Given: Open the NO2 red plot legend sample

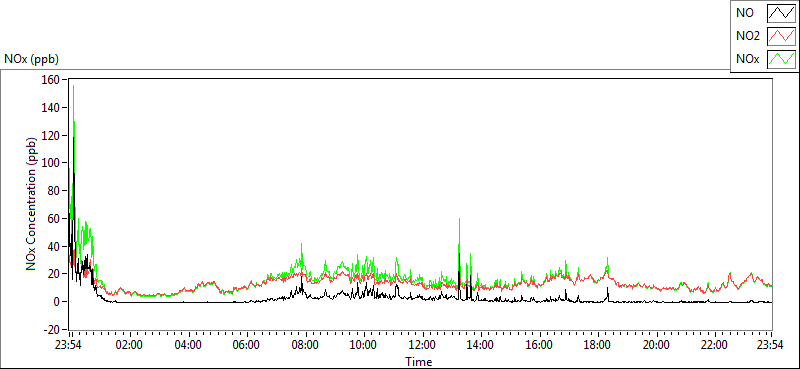Looking at the screenshot, I should click(782, 36).
